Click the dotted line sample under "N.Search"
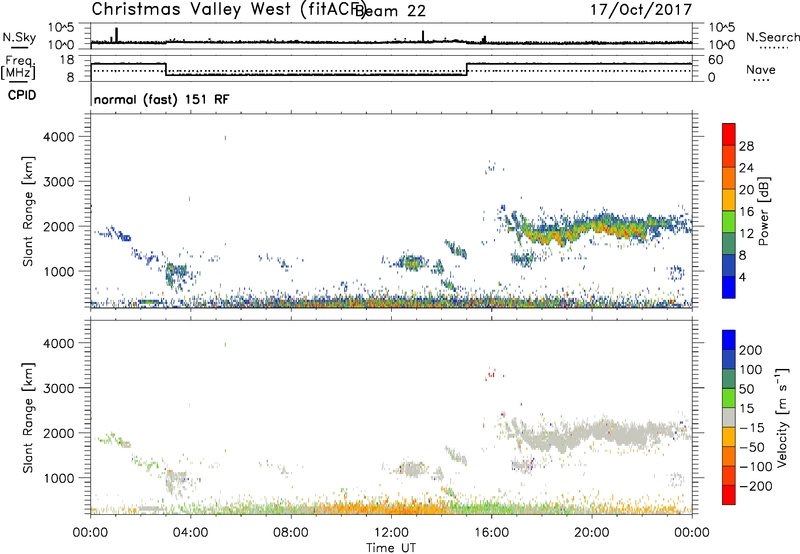 click(774, 48)
